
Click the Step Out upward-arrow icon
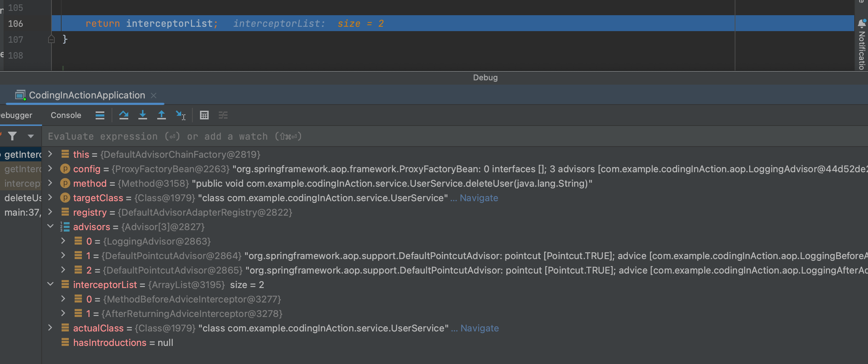tap(162, 115)
